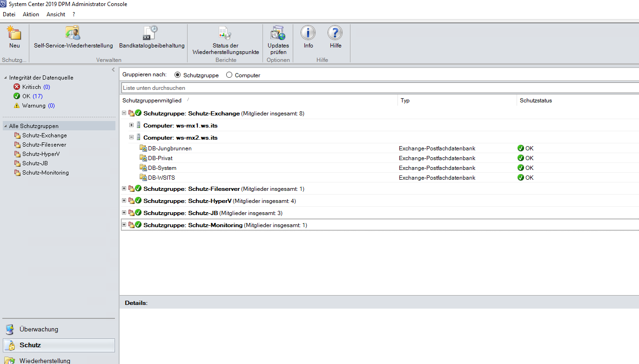This screenshot has height=364, width=639.
Task: Collapse the left navigation pane chevron
Action: tap(113, 70)
